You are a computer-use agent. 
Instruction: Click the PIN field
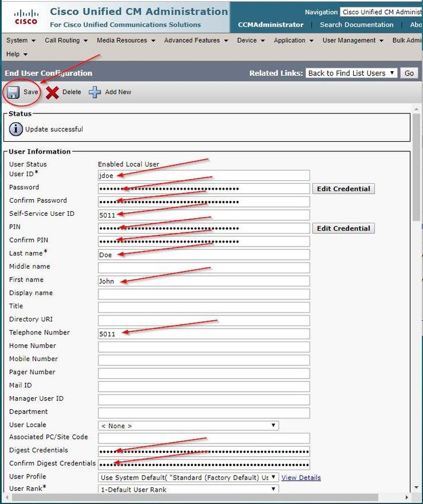[x=204, y=228]
